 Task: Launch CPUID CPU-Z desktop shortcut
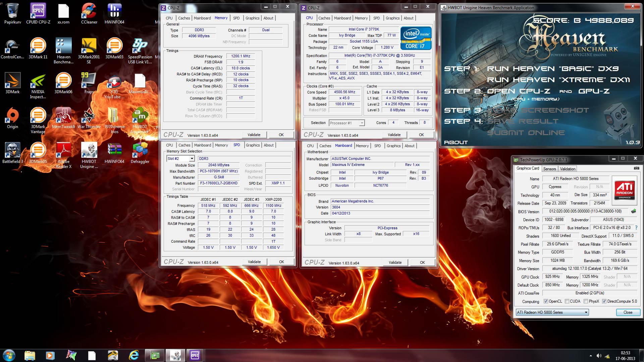coord(38,13)
